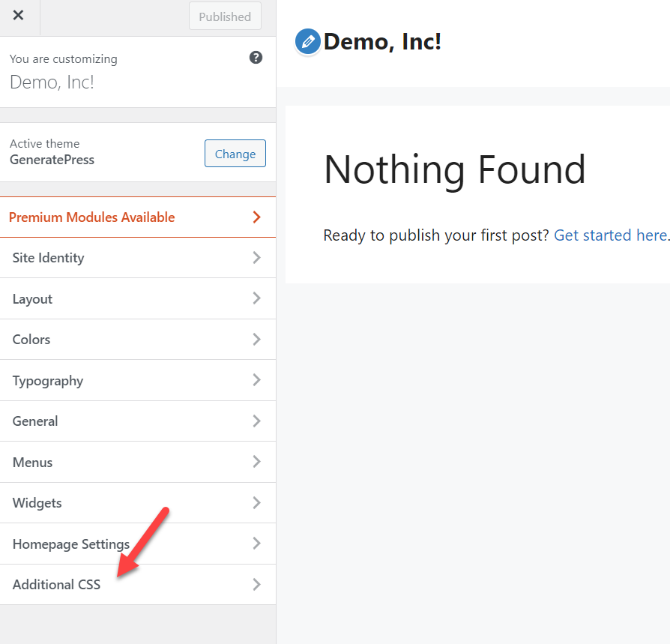This screenshot has height=644, width=670.
Task: Click the Demo, Inc! site title in preview
Action: (x=382, y=42)
